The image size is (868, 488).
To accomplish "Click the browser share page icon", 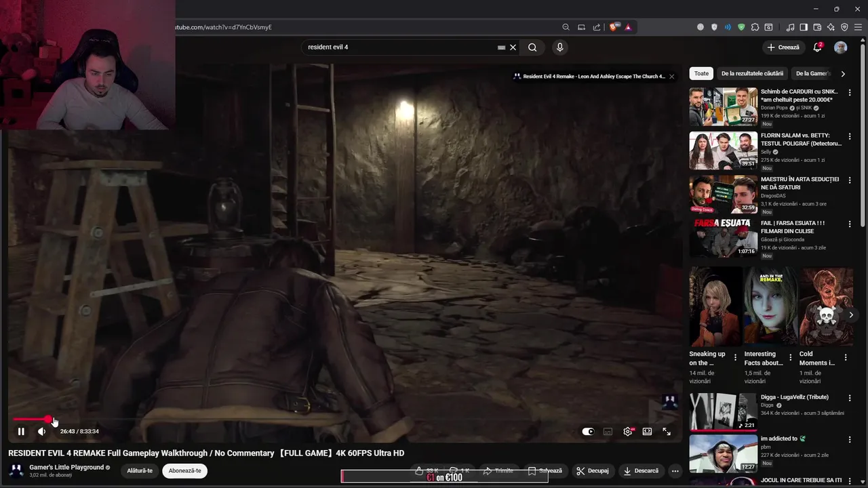I will tap(597, 27).
